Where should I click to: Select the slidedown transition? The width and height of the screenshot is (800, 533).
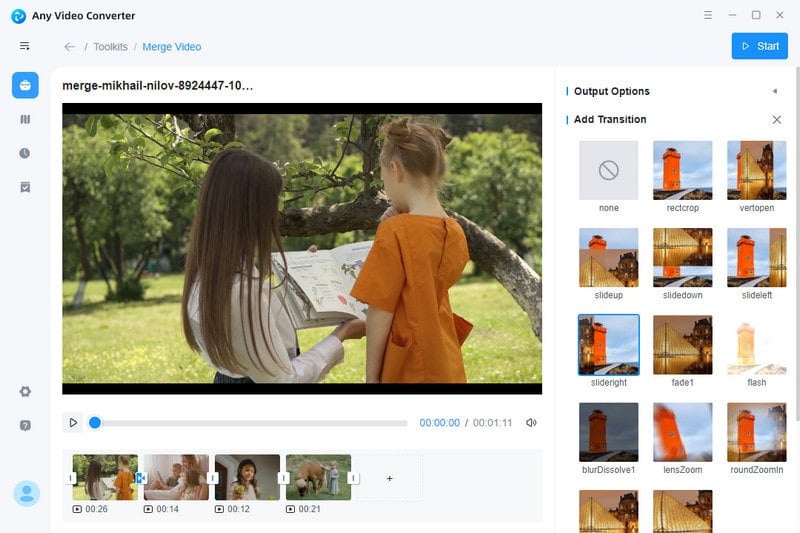point(683,258)
